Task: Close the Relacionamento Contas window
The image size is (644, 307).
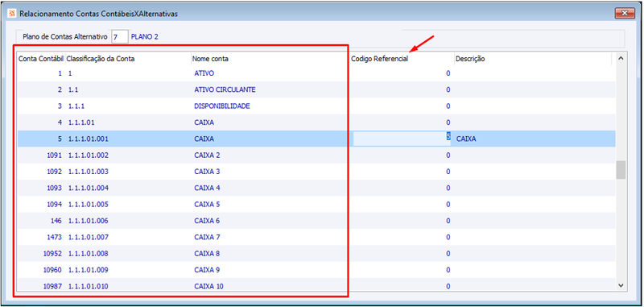Action: tap(625, 14)
